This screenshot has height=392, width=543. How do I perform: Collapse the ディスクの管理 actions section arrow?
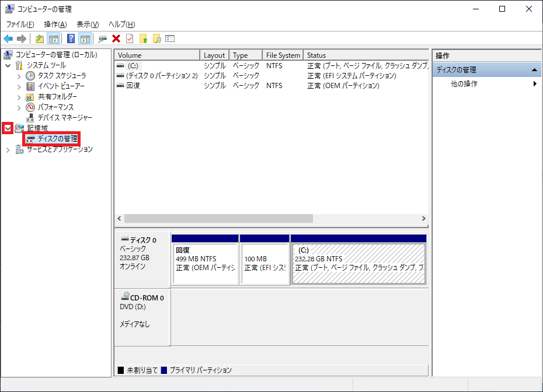[x=534, y=70]
